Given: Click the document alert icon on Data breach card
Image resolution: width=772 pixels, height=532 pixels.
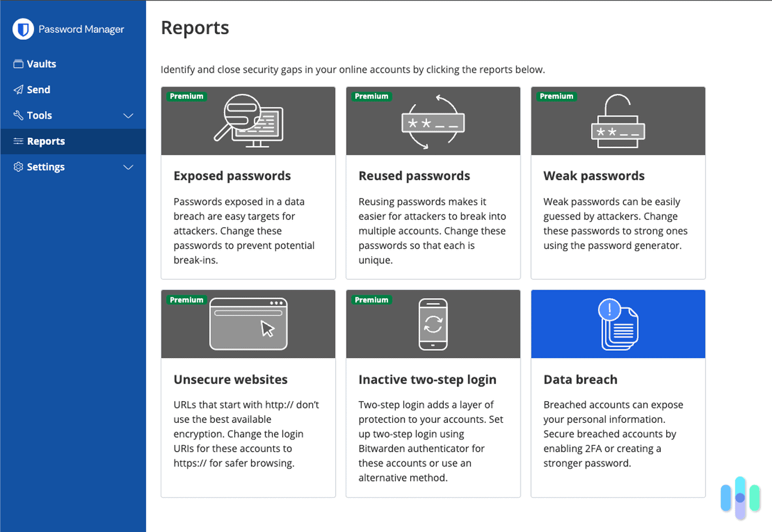Looking at the screenshot, I should (x=618, y=324).
